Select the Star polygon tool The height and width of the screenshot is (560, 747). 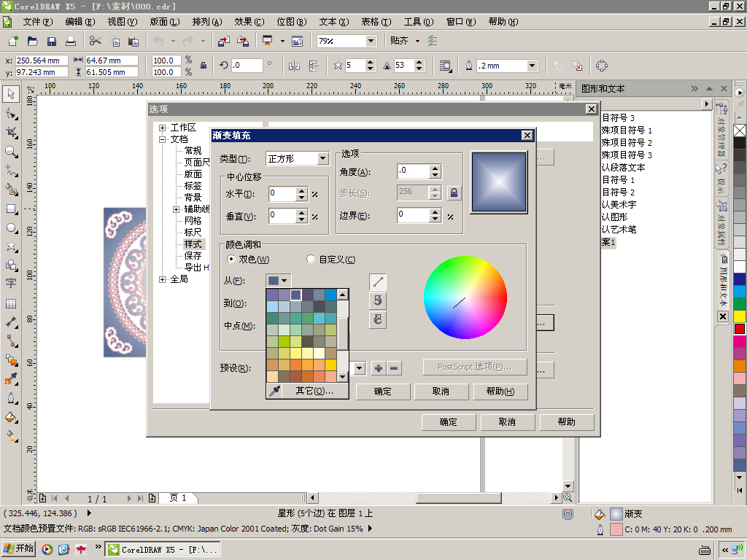coord(11,246)
